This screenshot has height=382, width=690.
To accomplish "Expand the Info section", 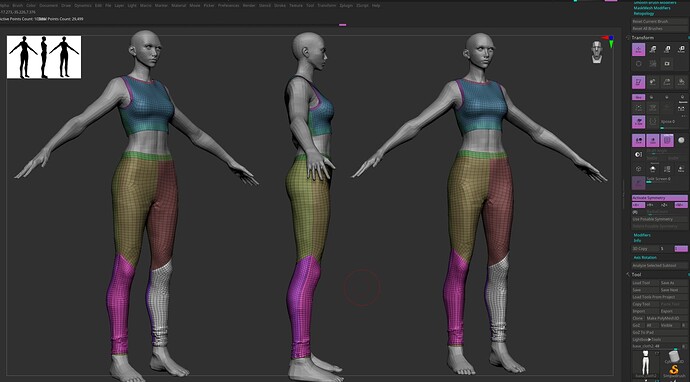I will tap(637, 241).
